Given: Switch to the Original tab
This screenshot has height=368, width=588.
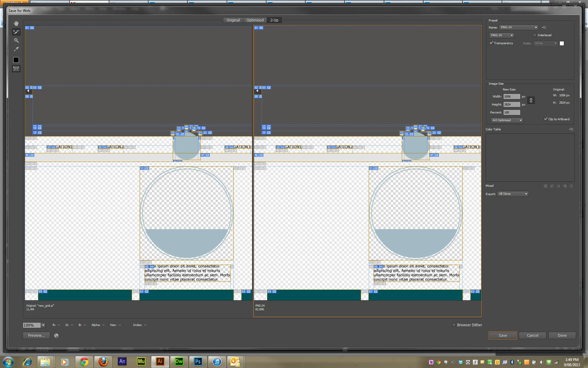Looking at the screenshot, I should (233, 20).
